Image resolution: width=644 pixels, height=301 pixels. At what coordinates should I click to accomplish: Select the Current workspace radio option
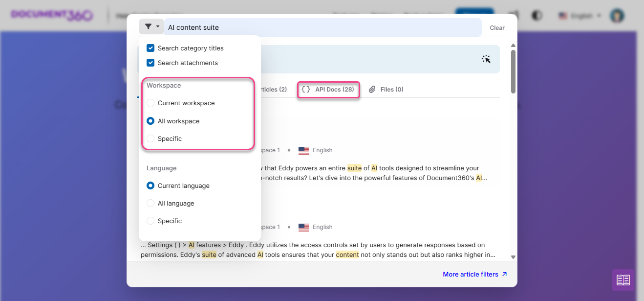pyautogui.click(x=150, y=103)
